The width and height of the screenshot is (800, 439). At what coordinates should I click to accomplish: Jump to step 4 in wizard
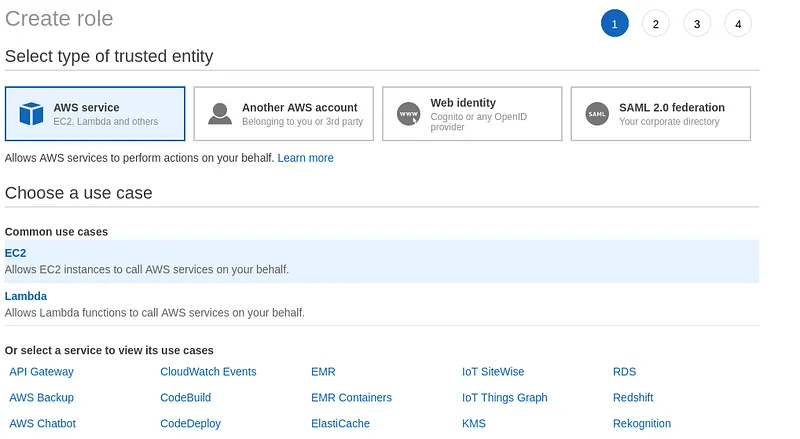(738, 23)
